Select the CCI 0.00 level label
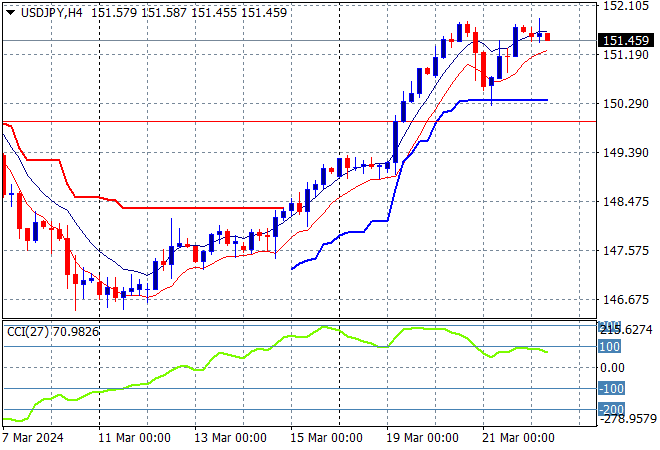Viewport: 660px width, 450px height. (x=612, y=367)
